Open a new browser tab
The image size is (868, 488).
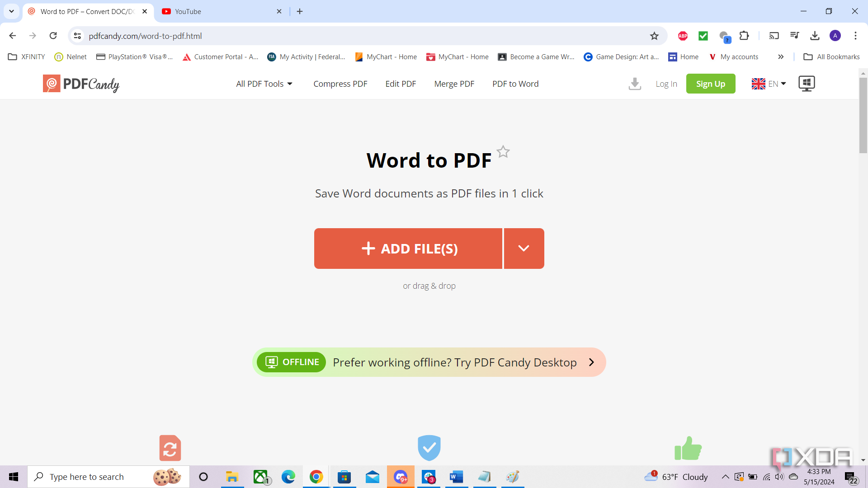pyautogui.click(x=300, y=11)
